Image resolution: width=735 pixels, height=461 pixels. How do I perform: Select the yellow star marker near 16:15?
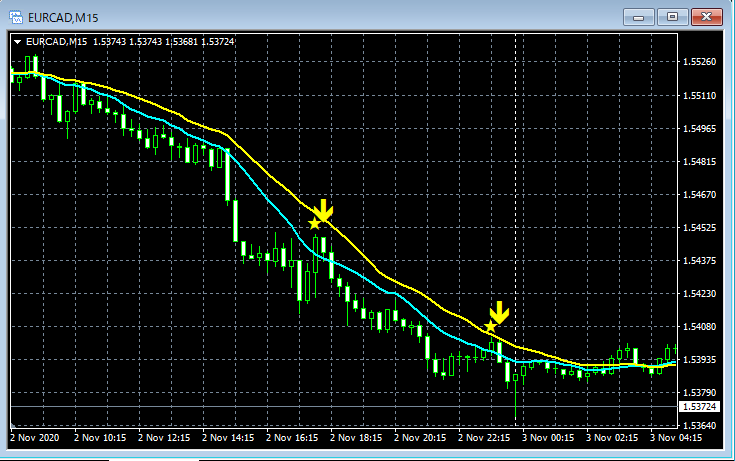[315, 224]
